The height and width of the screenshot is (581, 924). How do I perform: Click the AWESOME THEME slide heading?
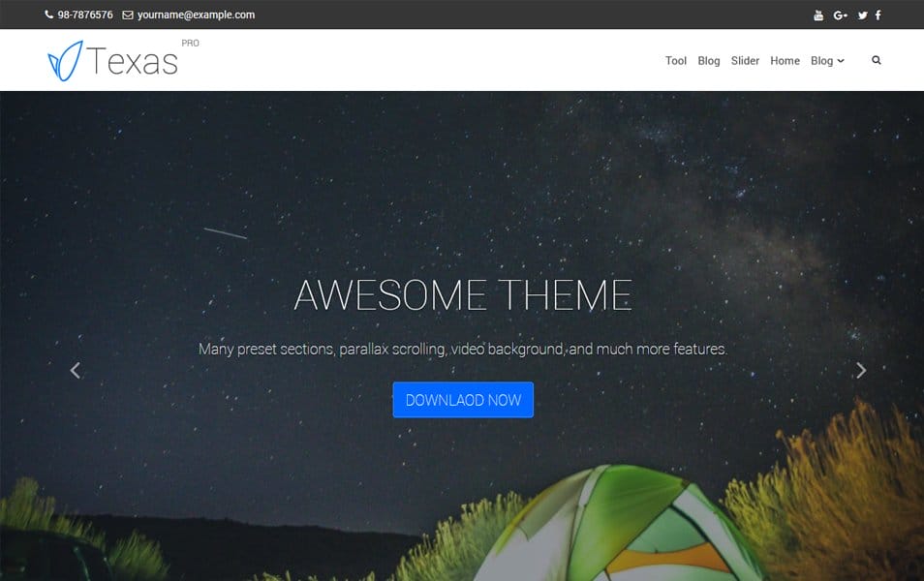[x=462, y=295]
